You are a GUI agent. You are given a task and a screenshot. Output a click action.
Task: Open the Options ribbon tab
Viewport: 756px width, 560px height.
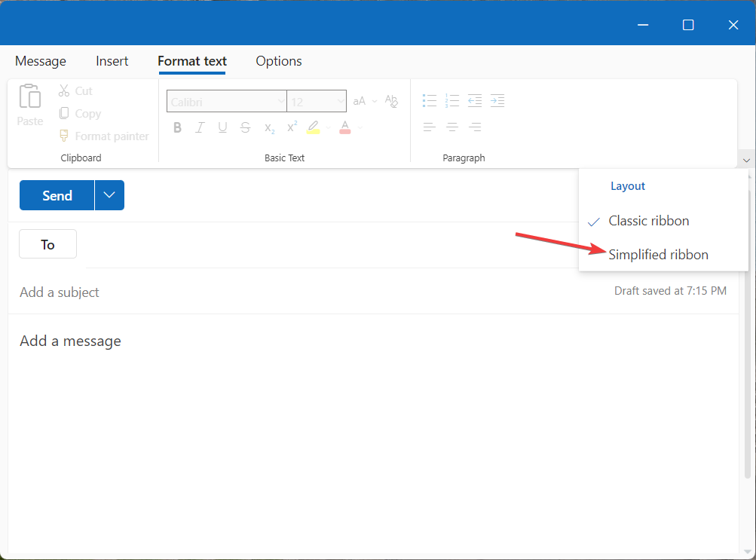tap(278, 61)
